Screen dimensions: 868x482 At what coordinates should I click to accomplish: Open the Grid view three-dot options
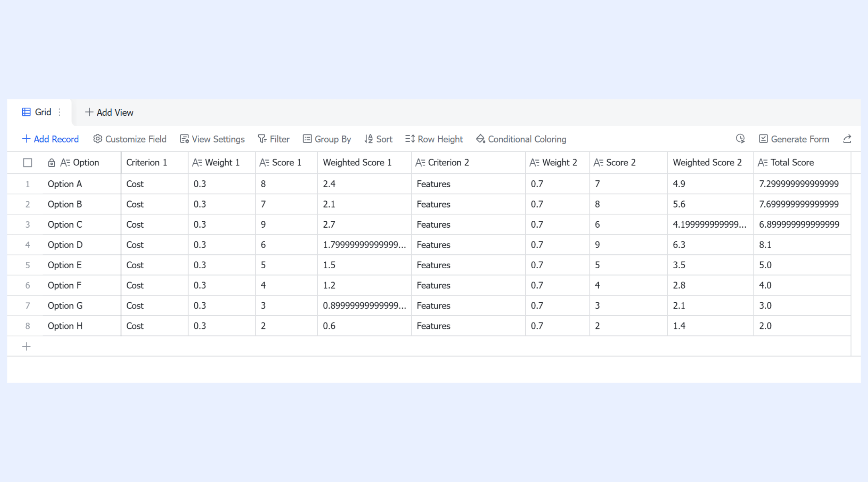[59, 112]
